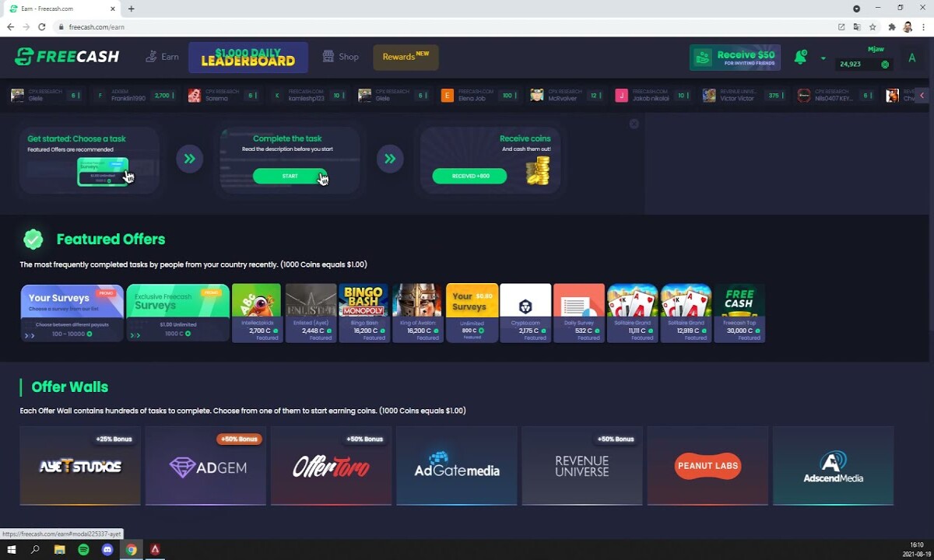The image size is (934, 560).
Task: Open the Solitaire Grand 12,819 C offer
Action: (686, 313)
